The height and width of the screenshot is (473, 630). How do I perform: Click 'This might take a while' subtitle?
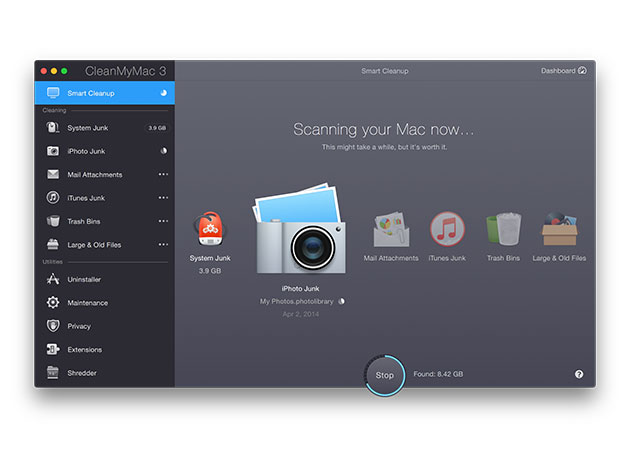tap(384, 147)
